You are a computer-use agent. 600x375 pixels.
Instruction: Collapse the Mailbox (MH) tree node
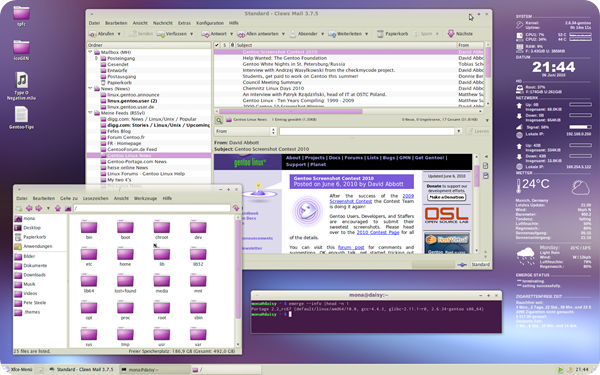pyautogui.click(x=91, y=52)
